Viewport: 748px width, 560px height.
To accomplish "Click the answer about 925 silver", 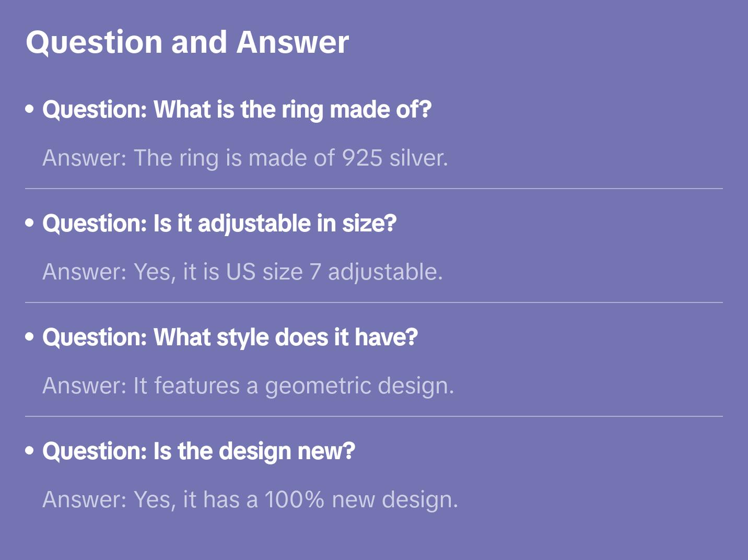I will [245, 158].
